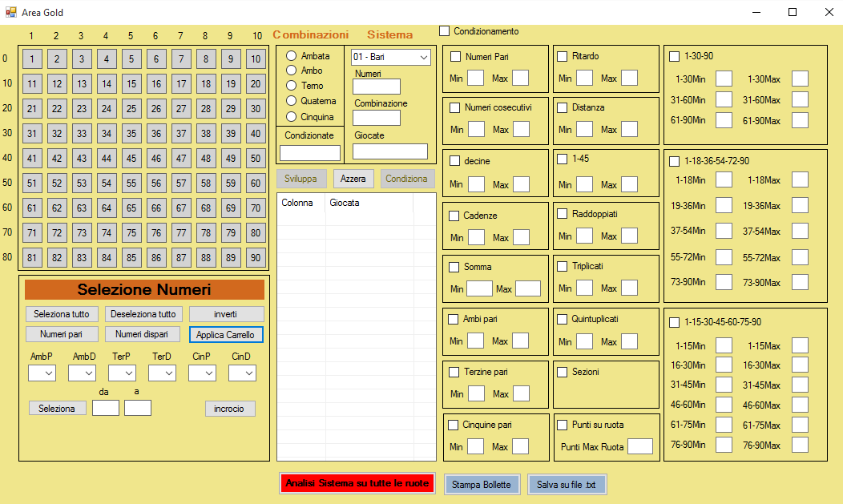The image size is (843, 504).
Task: Pick number 90 in the number grid
Action: 256,258
